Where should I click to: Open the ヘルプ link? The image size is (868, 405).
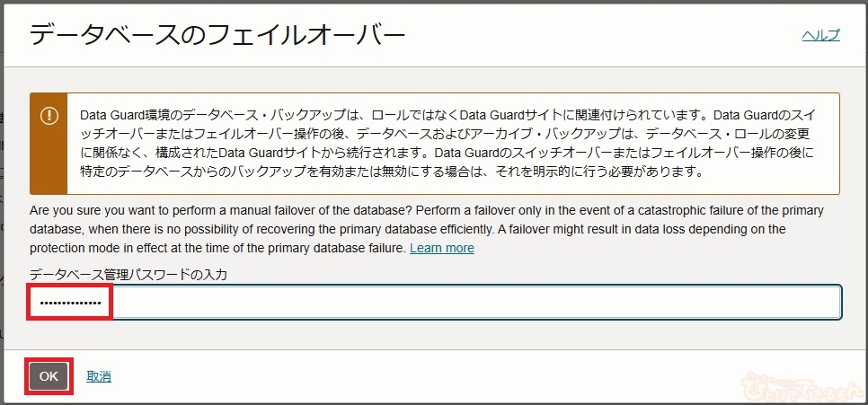821,35
